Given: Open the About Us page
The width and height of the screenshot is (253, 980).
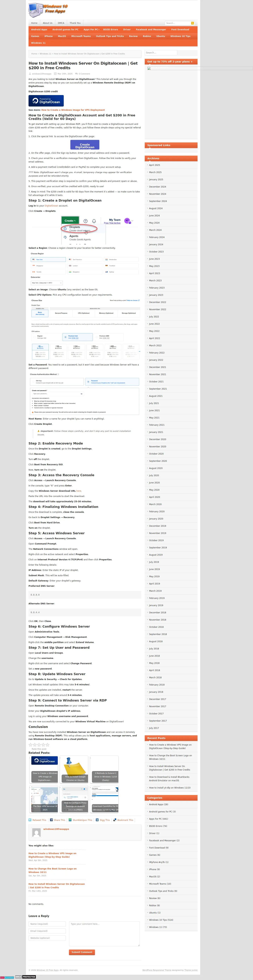Looking at the screenshot, I should [x=48, y=23].
